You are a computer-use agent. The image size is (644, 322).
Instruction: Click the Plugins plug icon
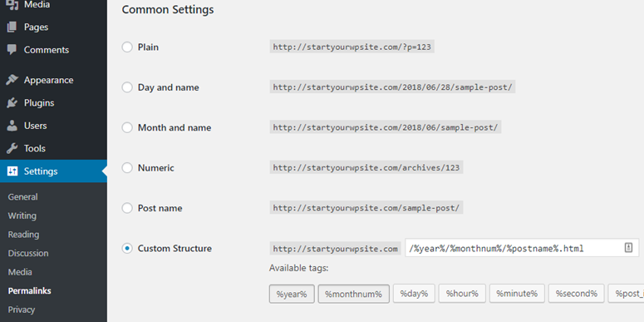12,103
